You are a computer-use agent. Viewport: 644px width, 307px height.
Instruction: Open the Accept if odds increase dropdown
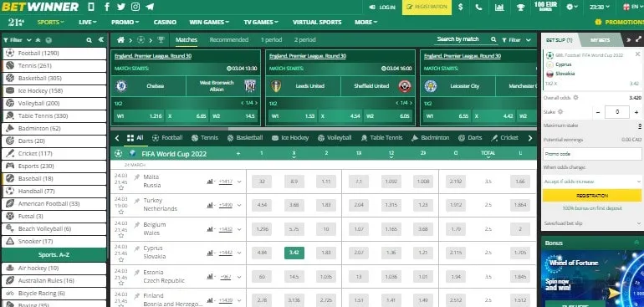click(592, 182)
